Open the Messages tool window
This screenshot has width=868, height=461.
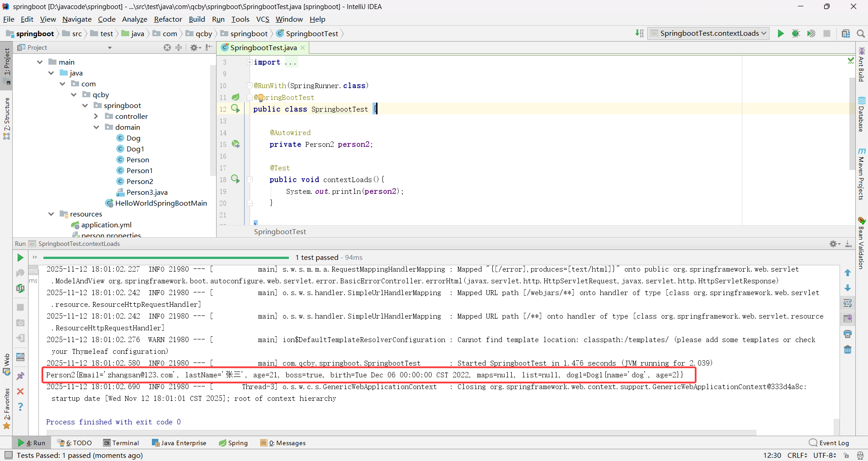[x=283, y=443]
